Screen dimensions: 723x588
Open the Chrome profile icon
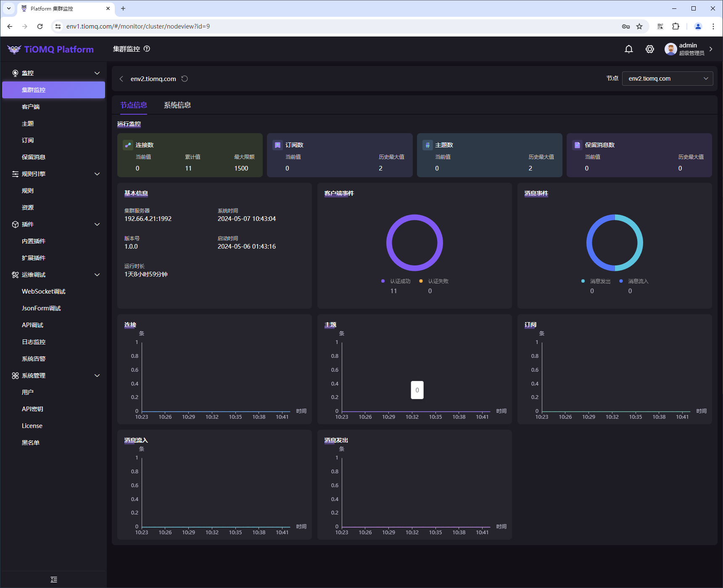[x=698, y=26]
